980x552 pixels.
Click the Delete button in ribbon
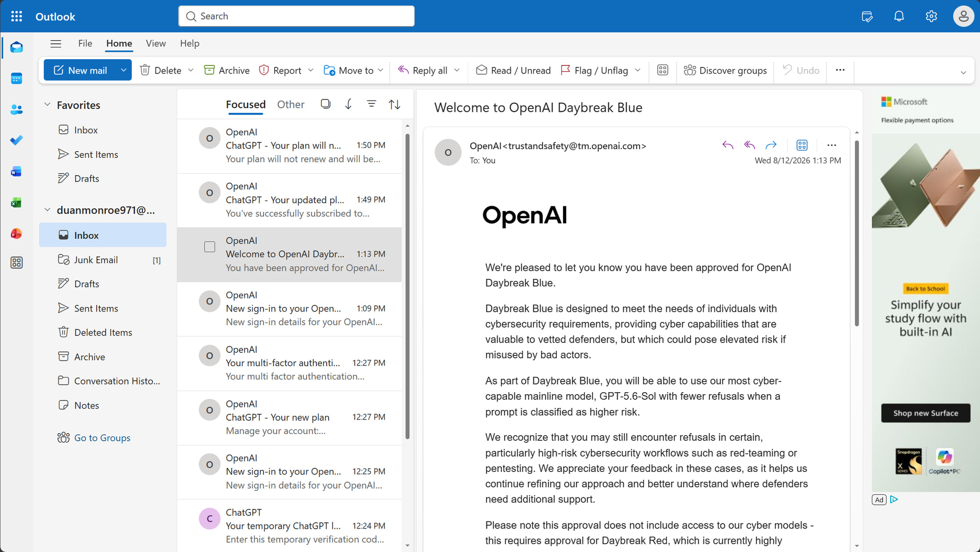point(161,70)
